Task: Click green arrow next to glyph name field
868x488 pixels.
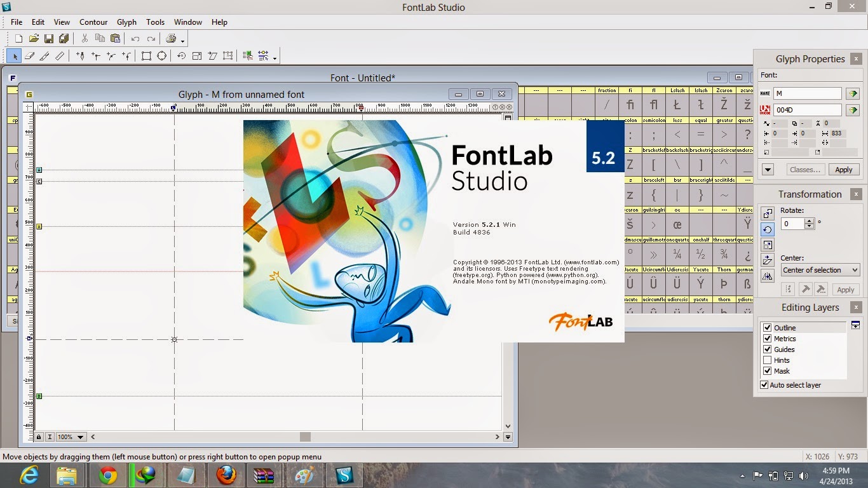Action: point(852,93)
